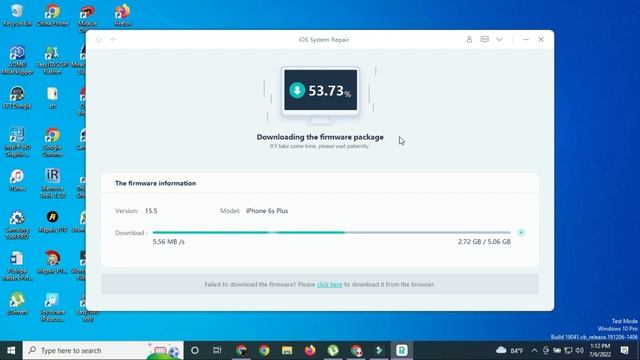
Task: Select 'The firmware information' header
Action: point(156,183)
